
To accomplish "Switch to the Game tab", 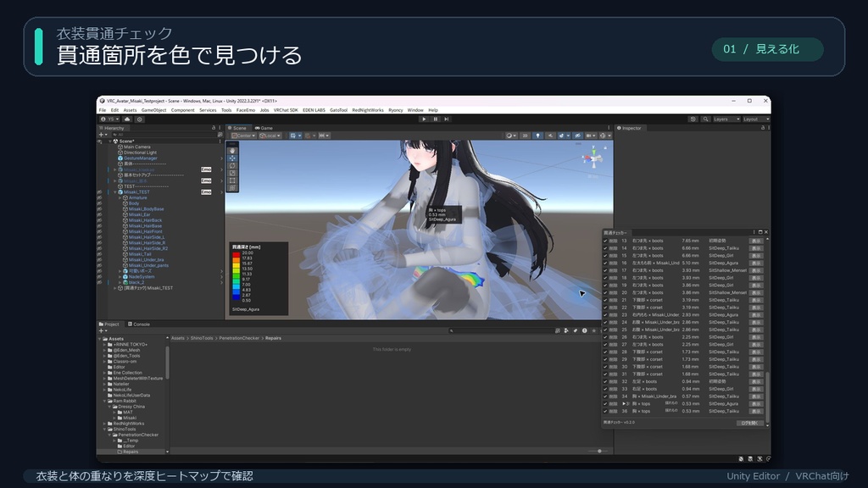I will (264, 128).
